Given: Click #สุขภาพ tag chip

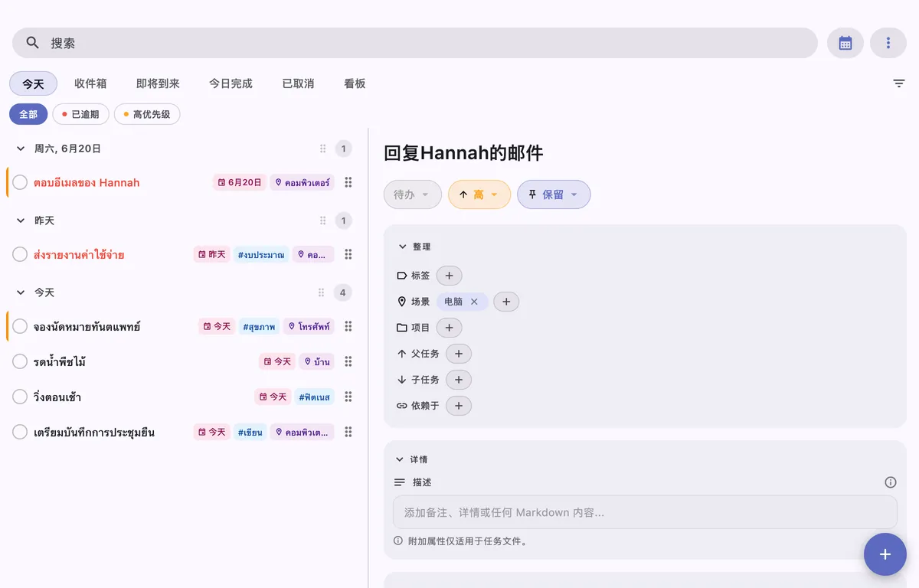Looking at the screenshot, I should 259,326.
